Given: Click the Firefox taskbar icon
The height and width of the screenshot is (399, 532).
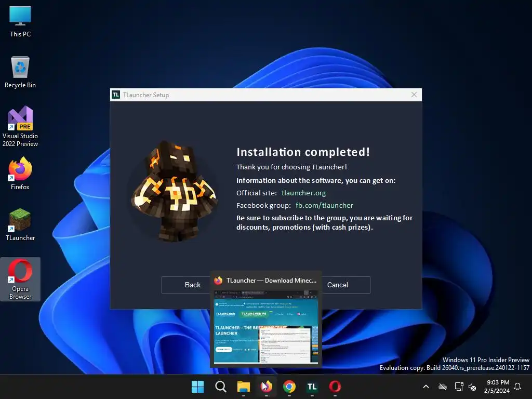Looking at the screenshot, I should [x=267, y=387].
